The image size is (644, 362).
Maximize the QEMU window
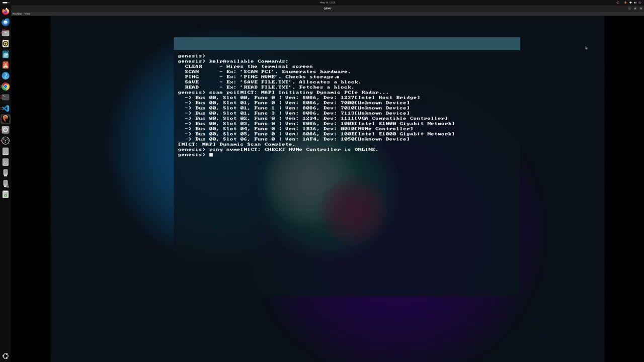click(635, 8)
